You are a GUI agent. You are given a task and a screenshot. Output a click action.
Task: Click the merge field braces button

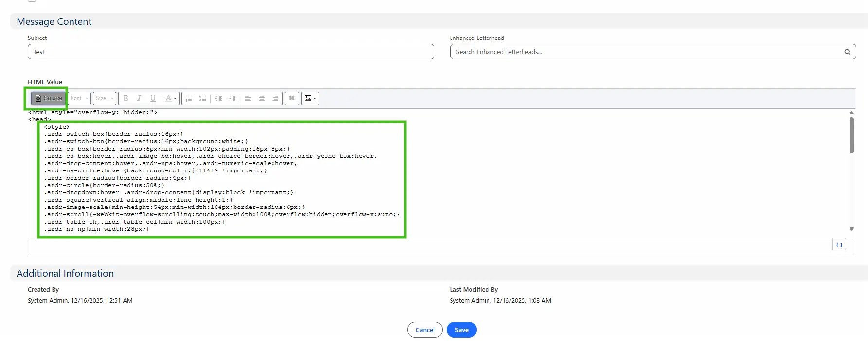(x=839, y=245)
